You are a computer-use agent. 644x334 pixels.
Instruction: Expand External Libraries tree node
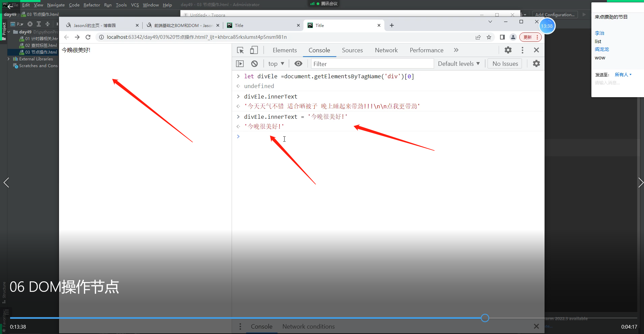click(9, 59)
